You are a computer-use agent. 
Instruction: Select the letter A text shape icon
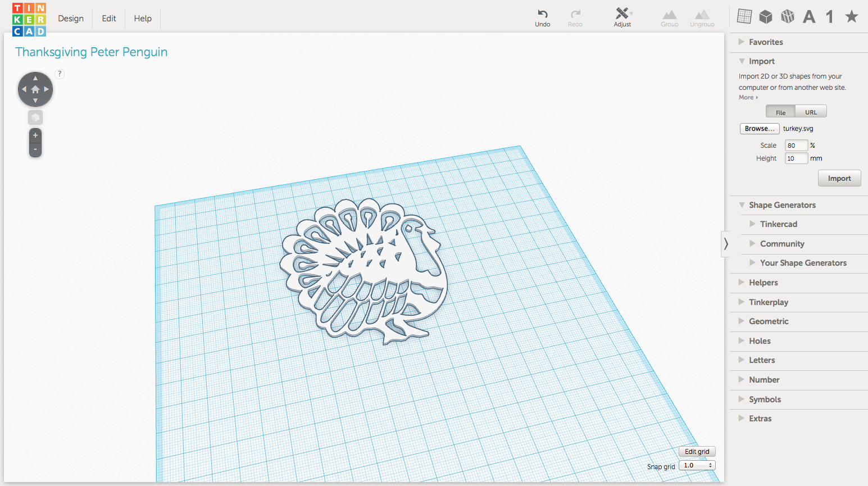[808, 16]
